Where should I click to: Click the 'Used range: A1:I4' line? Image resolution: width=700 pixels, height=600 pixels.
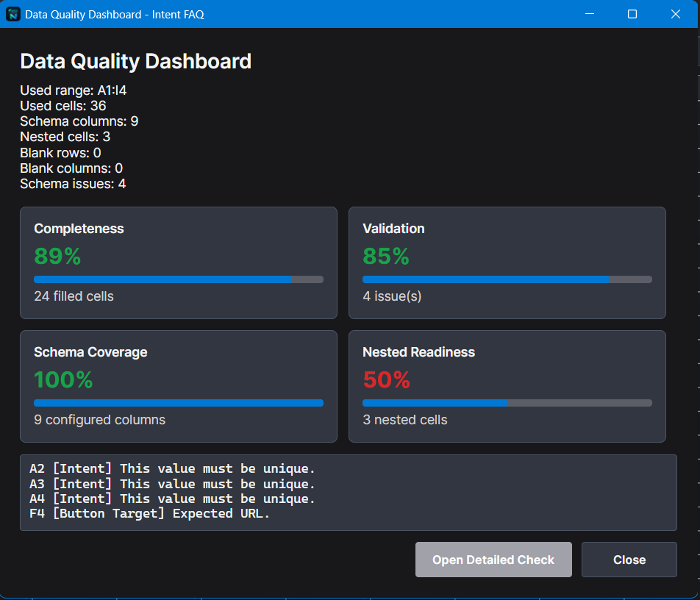click(x=74, y=90)
